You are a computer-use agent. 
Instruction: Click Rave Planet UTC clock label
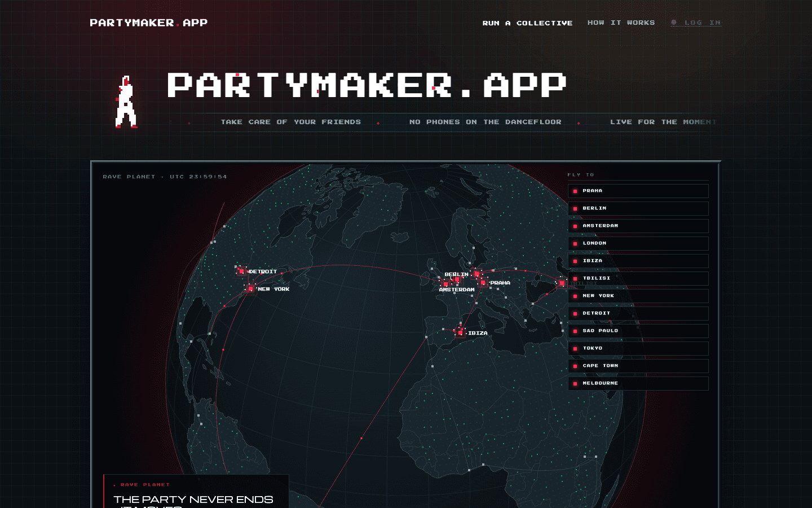point(165,177)
